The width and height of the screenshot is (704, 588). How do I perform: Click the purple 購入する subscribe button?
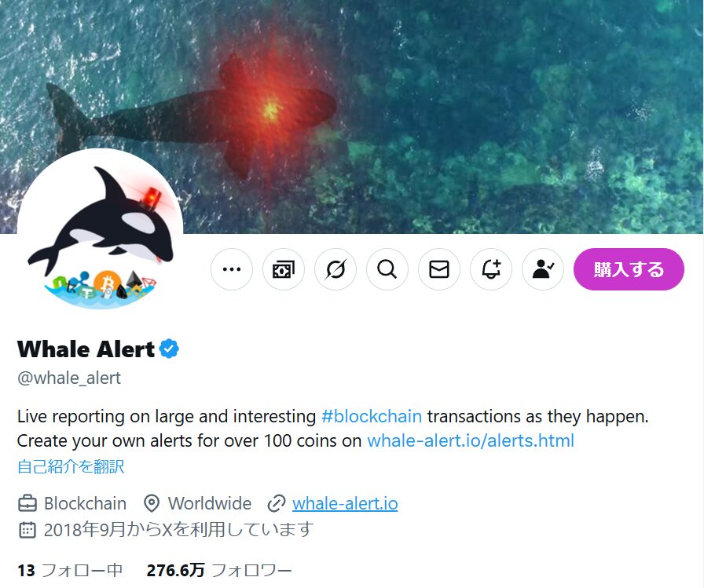(629, 269)
